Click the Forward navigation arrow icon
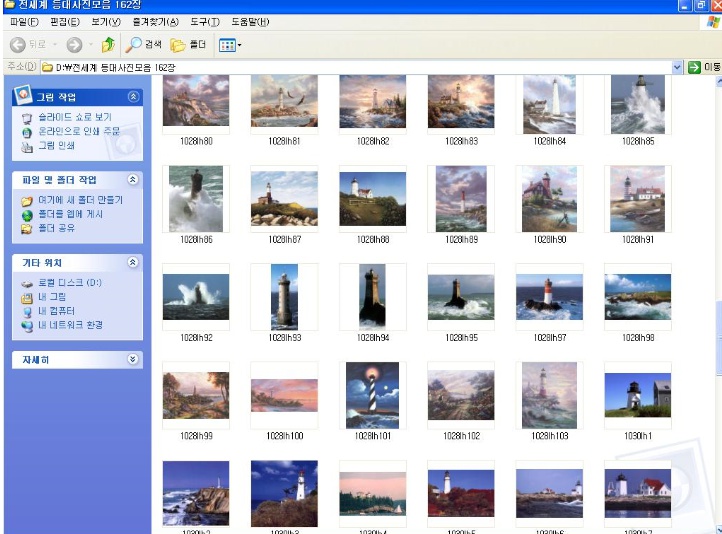722x534 pixels. 74,45
